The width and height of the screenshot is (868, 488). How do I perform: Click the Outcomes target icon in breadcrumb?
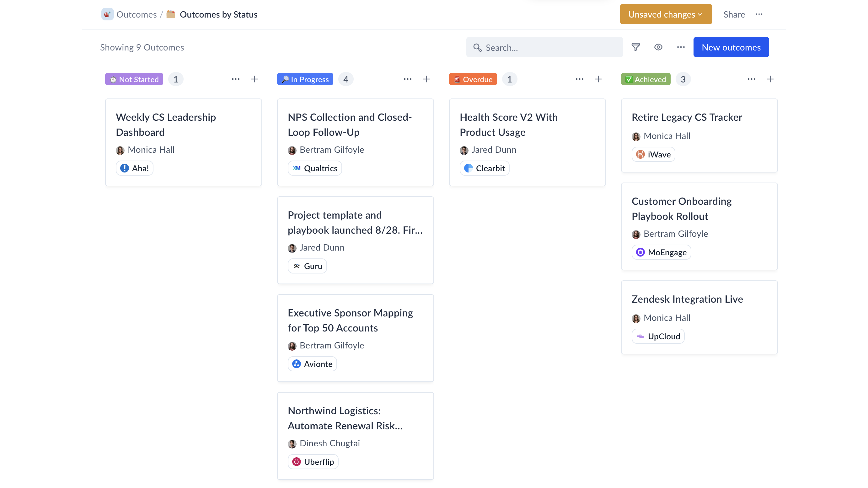107,14
